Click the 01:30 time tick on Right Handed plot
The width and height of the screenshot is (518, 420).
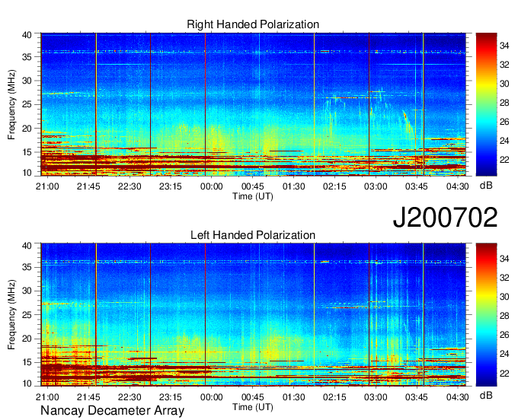coord(294,186)
